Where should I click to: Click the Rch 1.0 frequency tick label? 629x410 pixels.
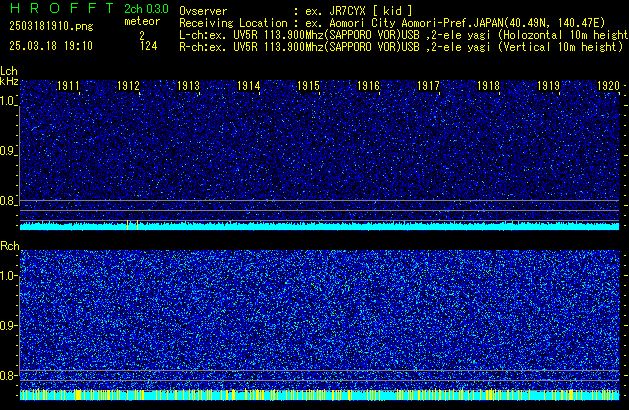(8, 276)
